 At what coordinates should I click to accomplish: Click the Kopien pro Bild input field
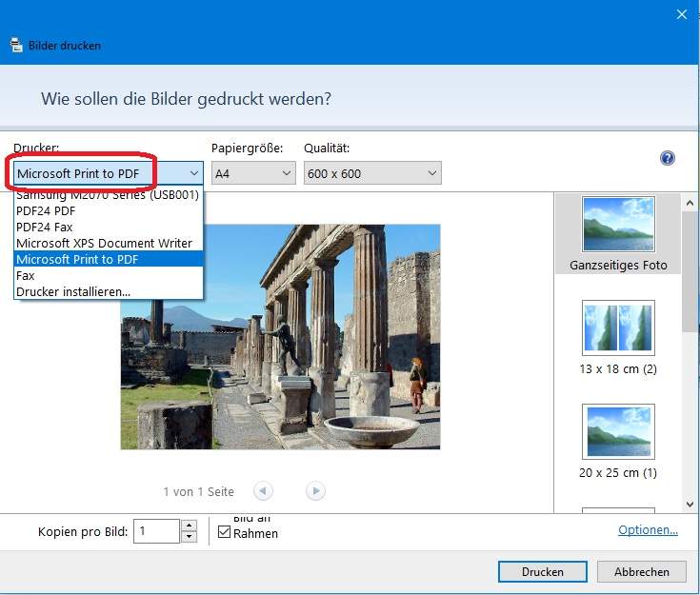tap(156, 531)
